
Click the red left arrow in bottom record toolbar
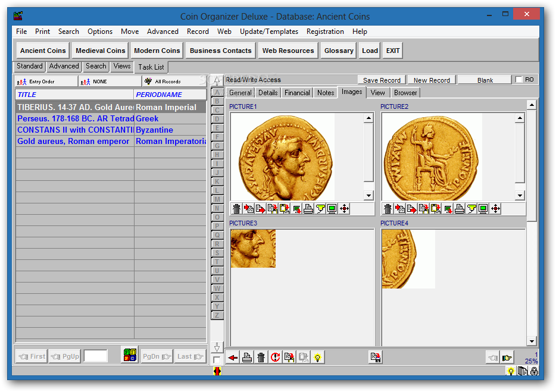click(x=233, y=357)
